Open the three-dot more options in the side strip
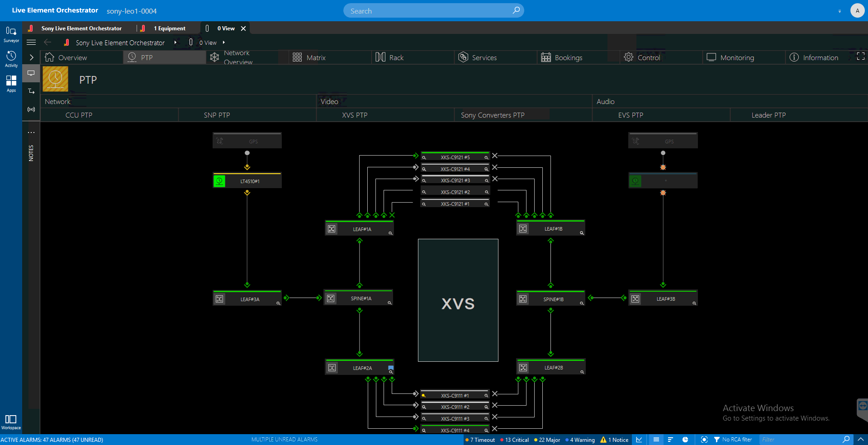 point(31,133)
